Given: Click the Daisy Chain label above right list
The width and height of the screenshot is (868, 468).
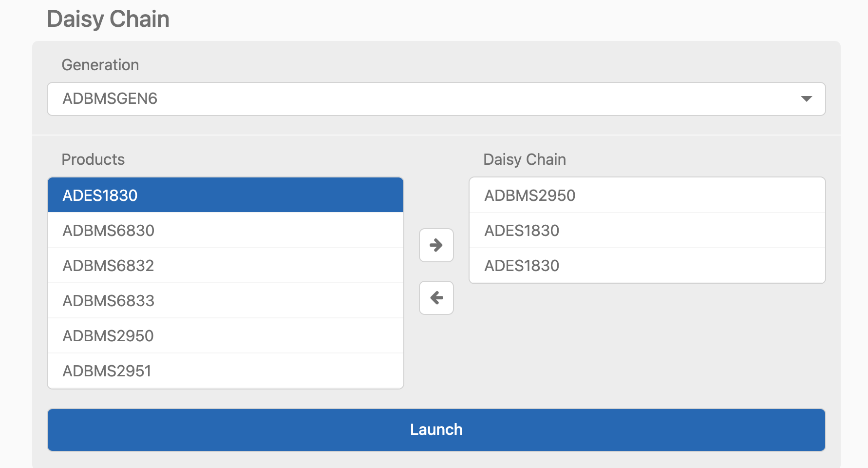Looking at the screenshot, I should click(x=524, y=159).
